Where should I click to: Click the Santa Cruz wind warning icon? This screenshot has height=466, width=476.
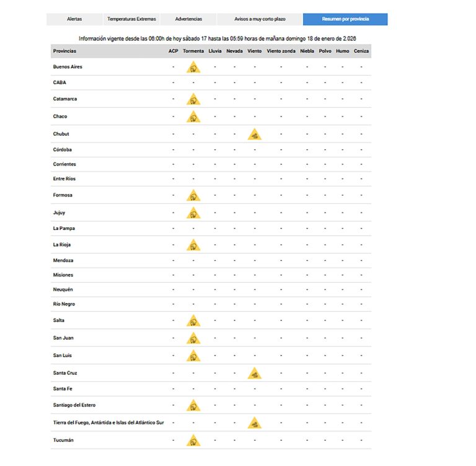point(254,374)
